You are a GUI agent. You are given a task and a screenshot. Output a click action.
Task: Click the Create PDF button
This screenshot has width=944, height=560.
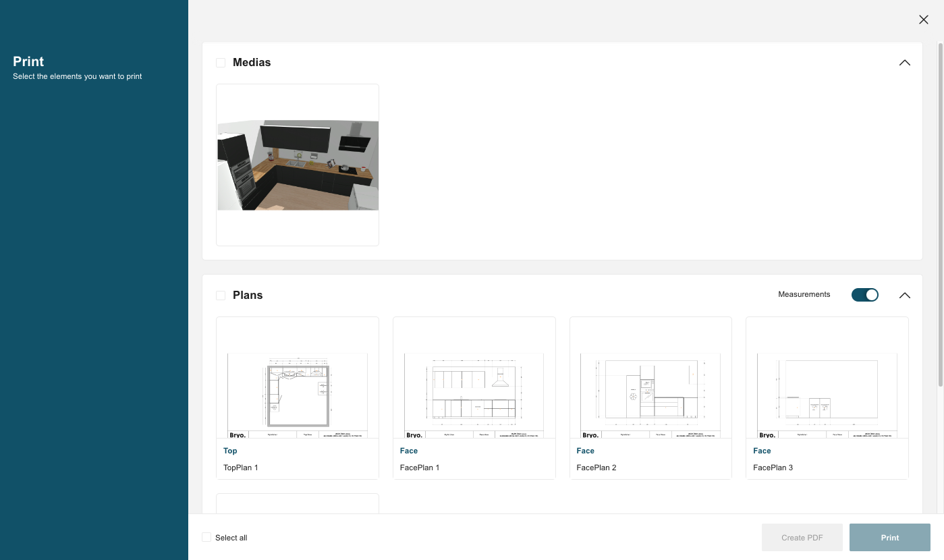(802, 537)
